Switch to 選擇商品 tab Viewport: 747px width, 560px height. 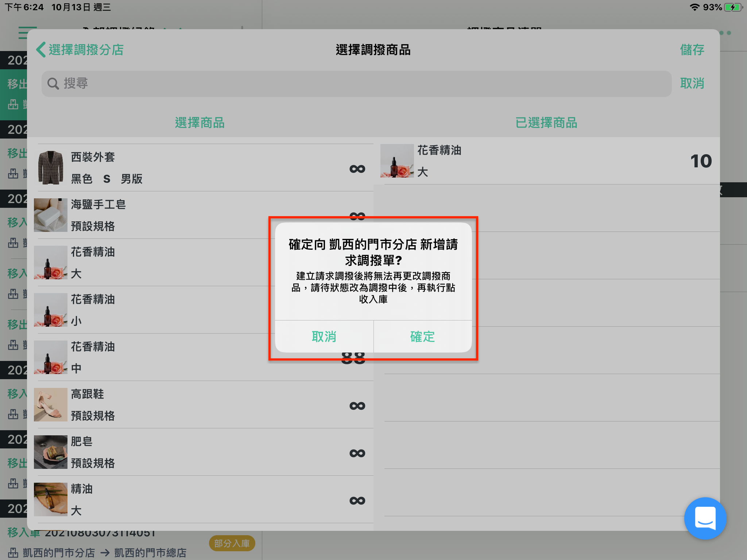(200, 123)
